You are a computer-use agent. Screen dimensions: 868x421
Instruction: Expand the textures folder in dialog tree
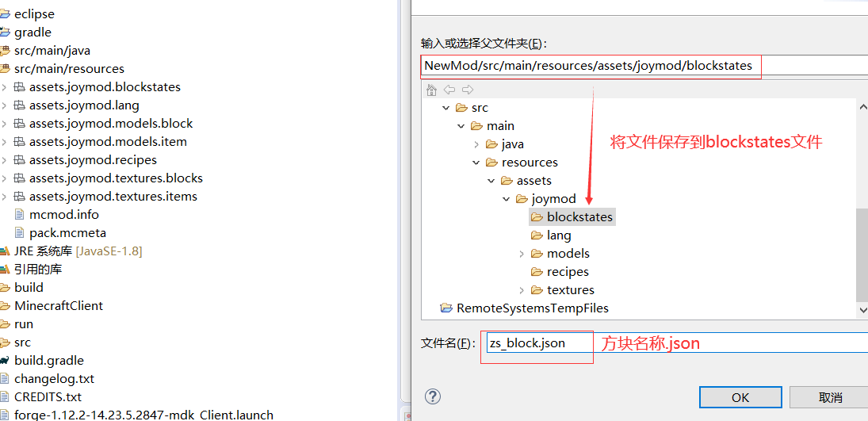coord(522,290)
